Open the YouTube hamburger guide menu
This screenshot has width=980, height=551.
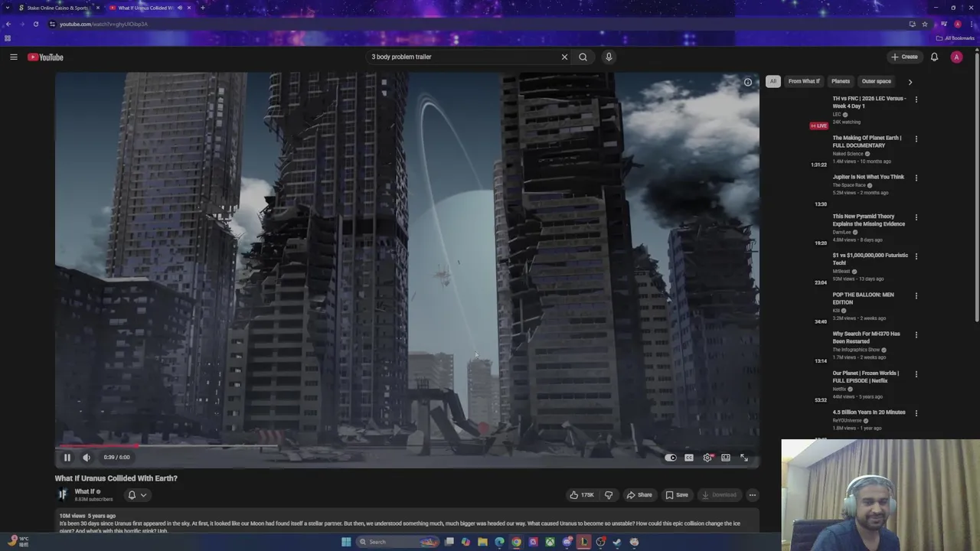(x=13, y=57)
